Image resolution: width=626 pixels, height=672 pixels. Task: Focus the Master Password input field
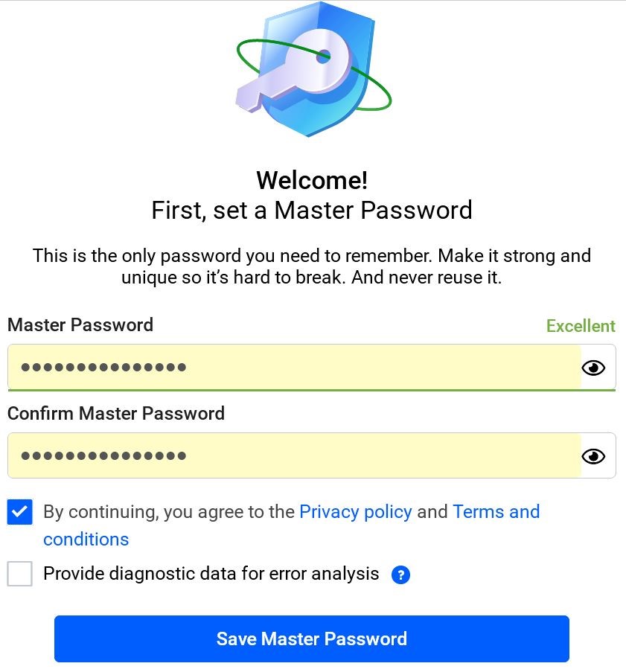click(x=294, y=368)
